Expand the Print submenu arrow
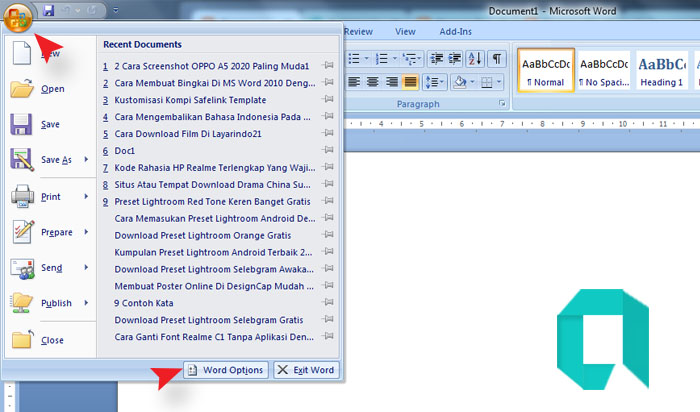Screen dimensions: 700x412 86,196
